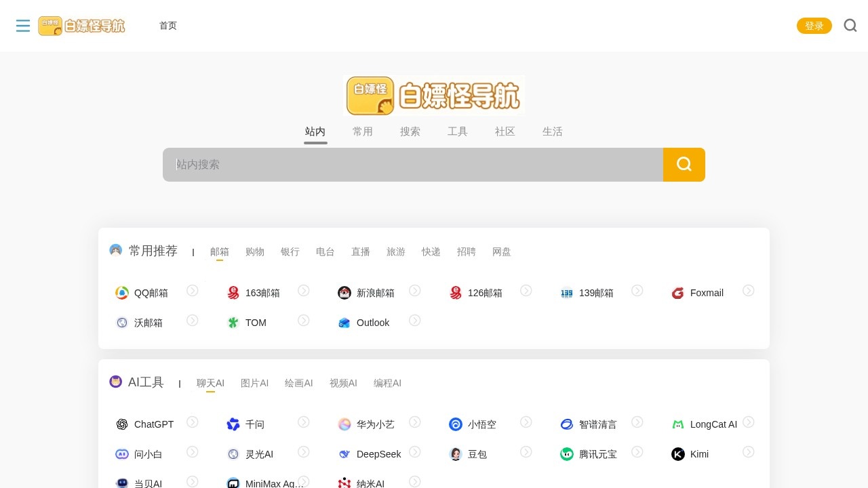Viewport: 868px width, 488px height.
Task: Click the 智谱清言 icon
Action: 567,424
